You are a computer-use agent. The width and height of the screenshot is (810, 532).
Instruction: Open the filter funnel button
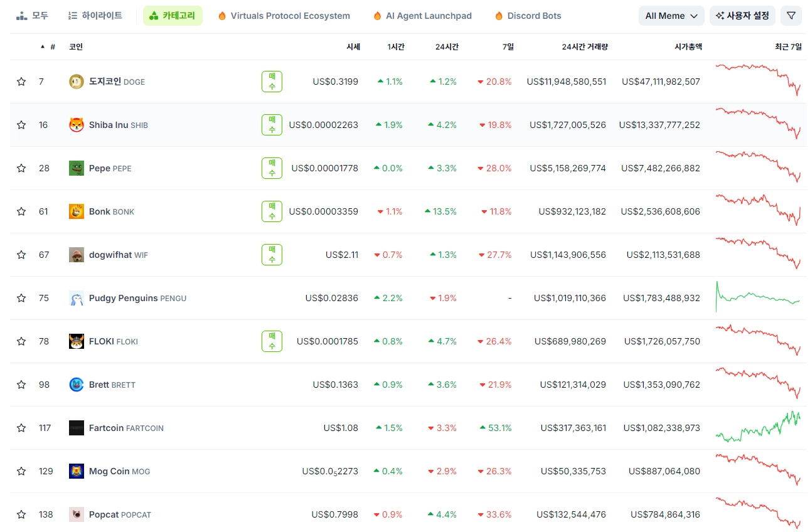click(791, 16)
